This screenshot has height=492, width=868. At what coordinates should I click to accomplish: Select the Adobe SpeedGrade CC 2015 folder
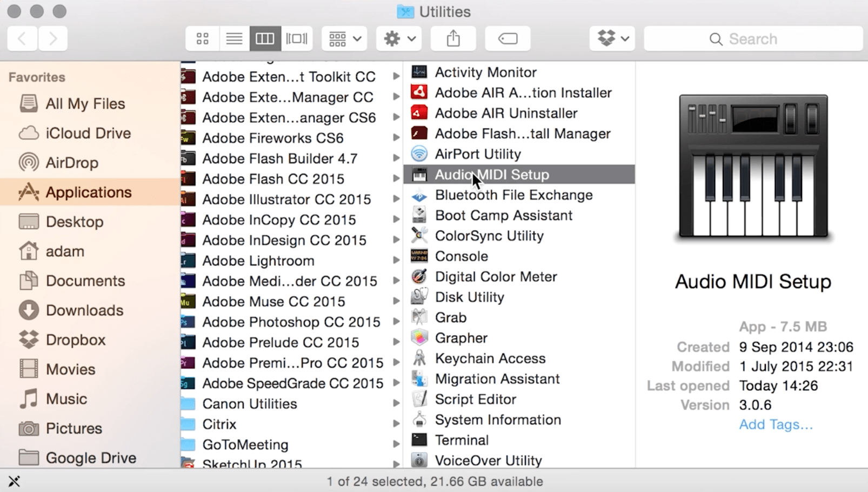click(292, 383)
